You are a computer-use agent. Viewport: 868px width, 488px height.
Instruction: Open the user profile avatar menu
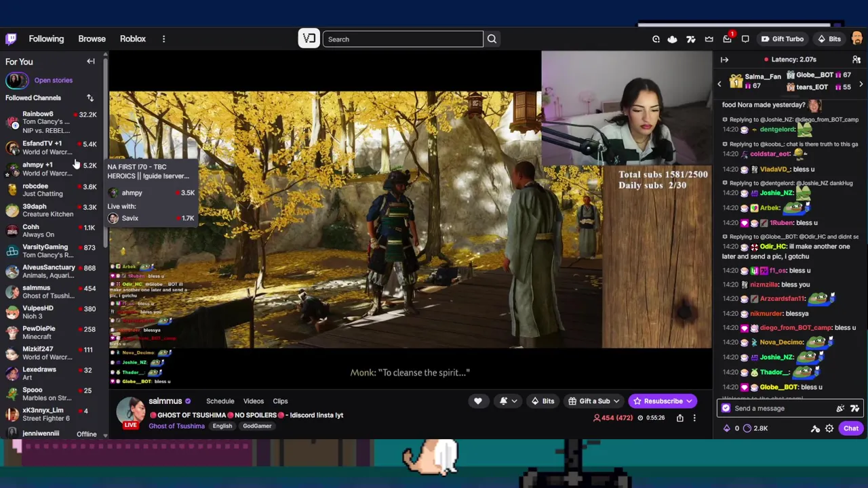(857, 39)
